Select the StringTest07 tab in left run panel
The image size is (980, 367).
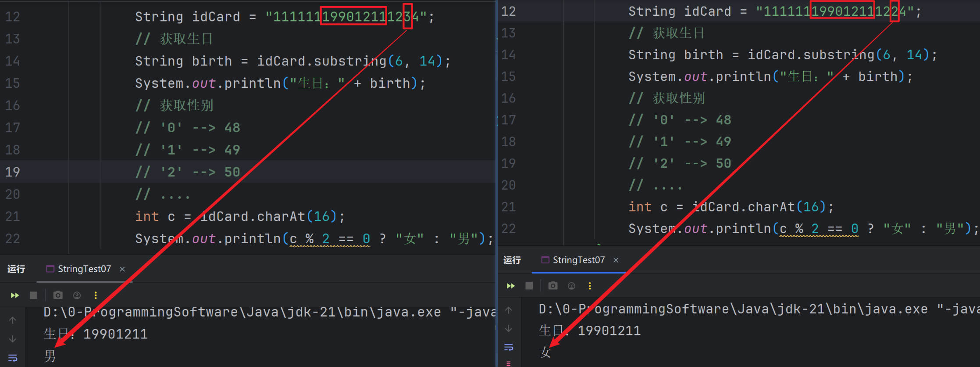tap(84, 269)
